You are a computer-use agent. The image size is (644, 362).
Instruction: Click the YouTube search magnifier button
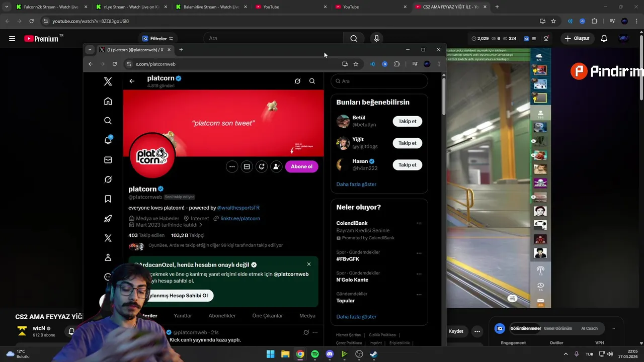354,38
